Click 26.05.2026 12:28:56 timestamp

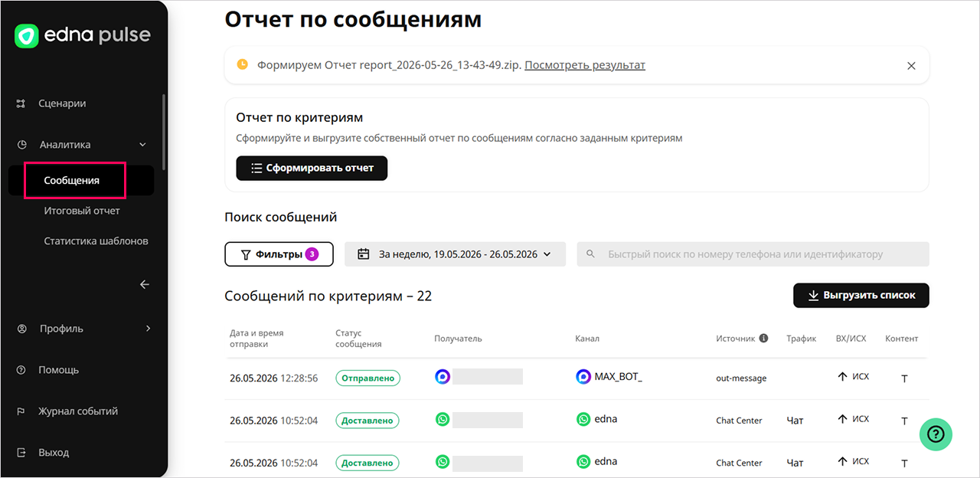point(273,378)
